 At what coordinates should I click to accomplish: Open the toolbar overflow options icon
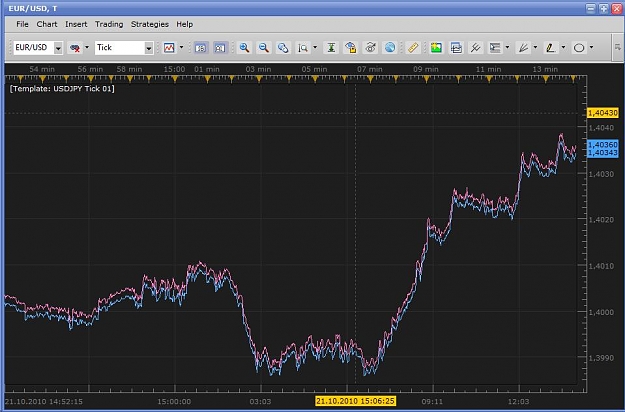[x=618, y=47]
